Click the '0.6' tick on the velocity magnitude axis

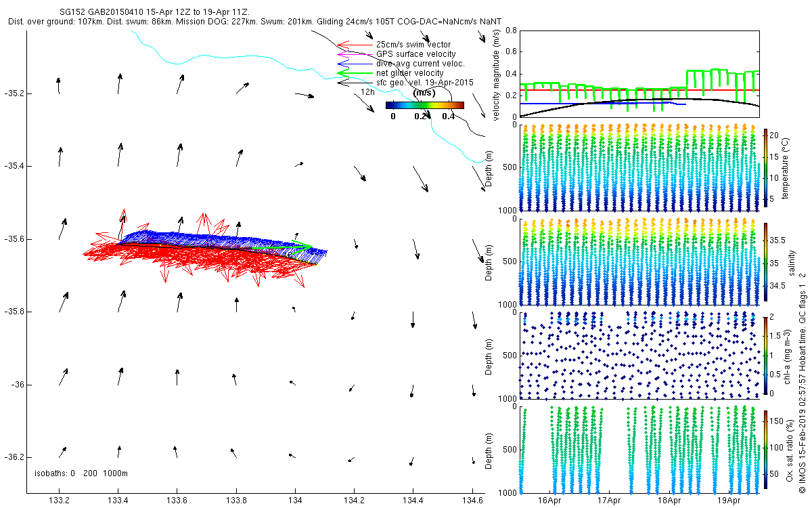[511, 52]
